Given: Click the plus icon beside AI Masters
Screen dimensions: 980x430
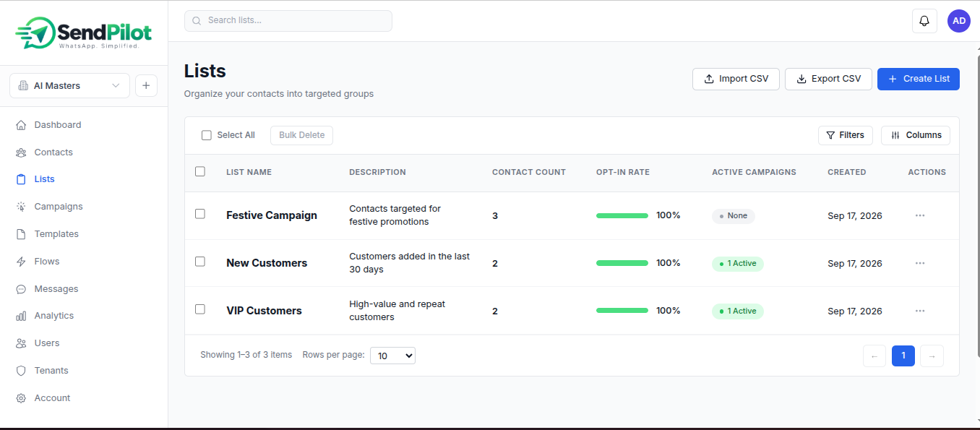Looking at the screenshot, I should (146, 85).
